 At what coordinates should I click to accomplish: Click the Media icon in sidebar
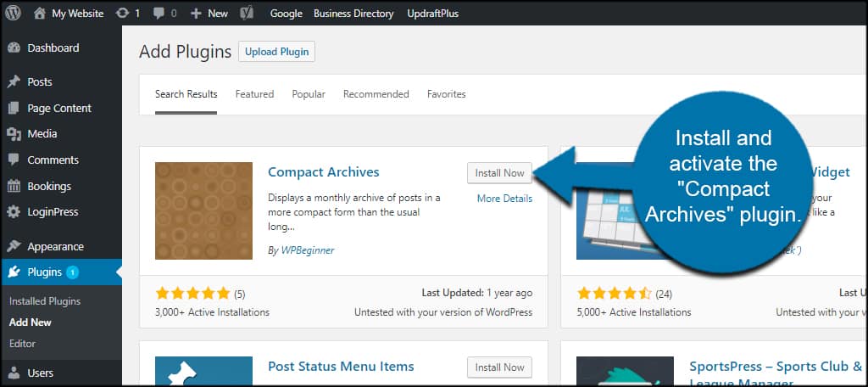click(14, 133)
